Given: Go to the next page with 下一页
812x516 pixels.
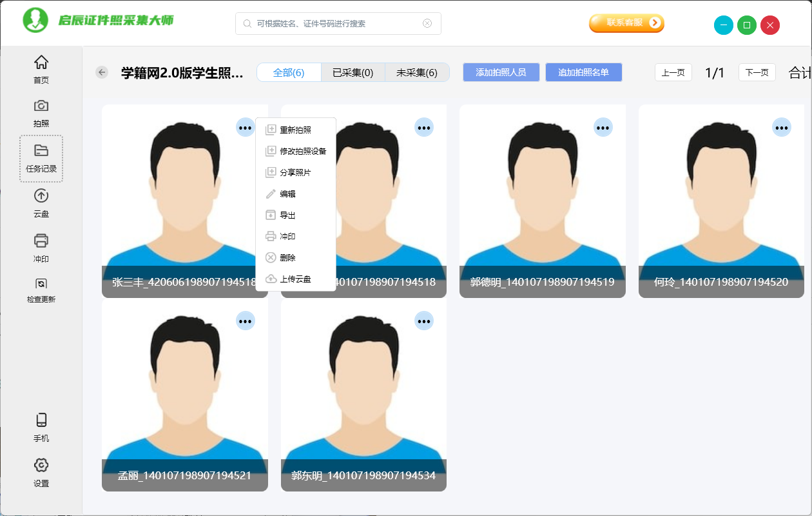Looking at the screenshot, I should (x=757, y=72).
